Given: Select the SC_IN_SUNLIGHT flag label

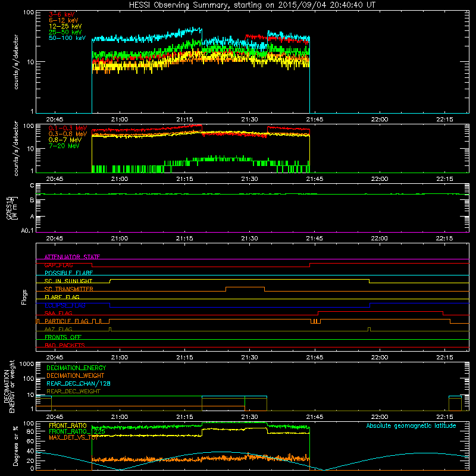Looking at the screenshot, I should pyautogui.click(x=68, y=281).
